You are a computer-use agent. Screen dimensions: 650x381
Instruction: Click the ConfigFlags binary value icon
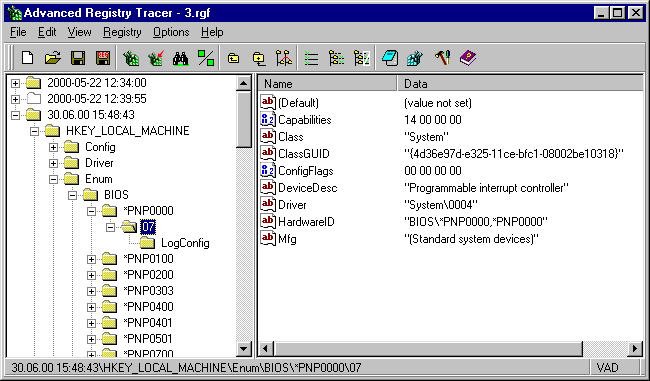pyautogui.click(x=268, y=171)
